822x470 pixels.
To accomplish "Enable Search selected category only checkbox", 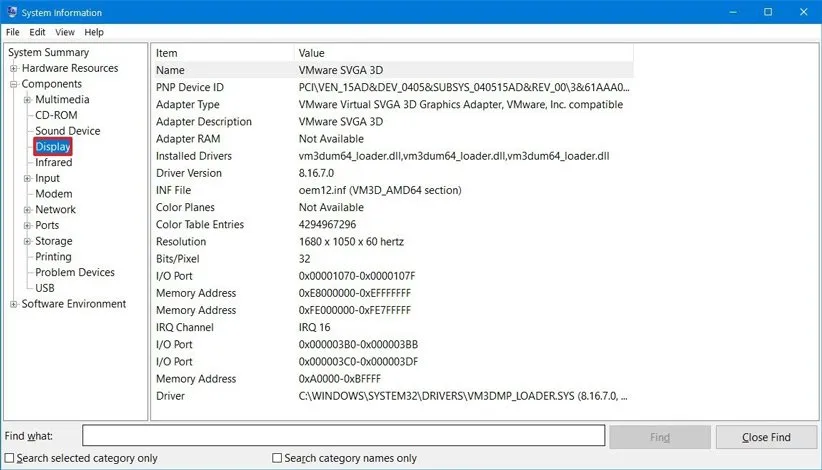I will [9, 458].
